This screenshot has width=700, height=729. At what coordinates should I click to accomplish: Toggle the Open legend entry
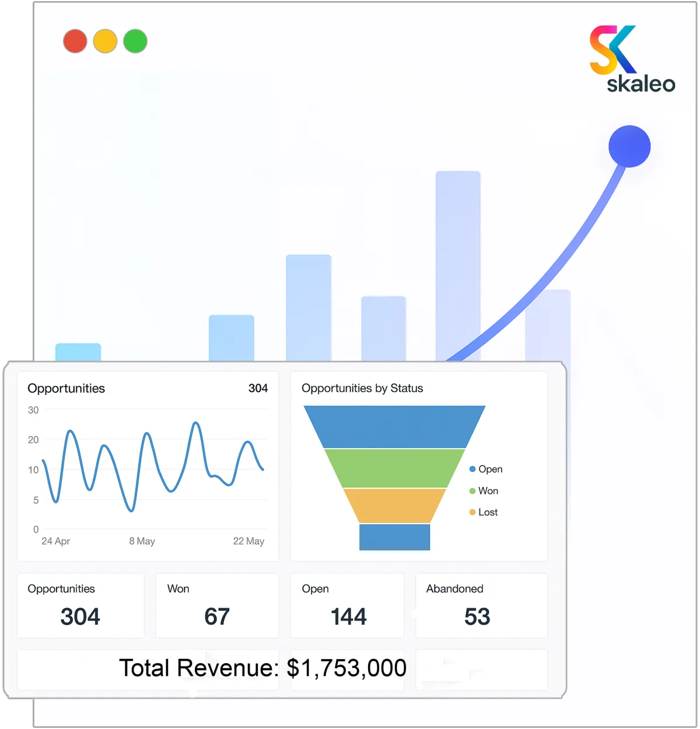click(x=486, y=469)
